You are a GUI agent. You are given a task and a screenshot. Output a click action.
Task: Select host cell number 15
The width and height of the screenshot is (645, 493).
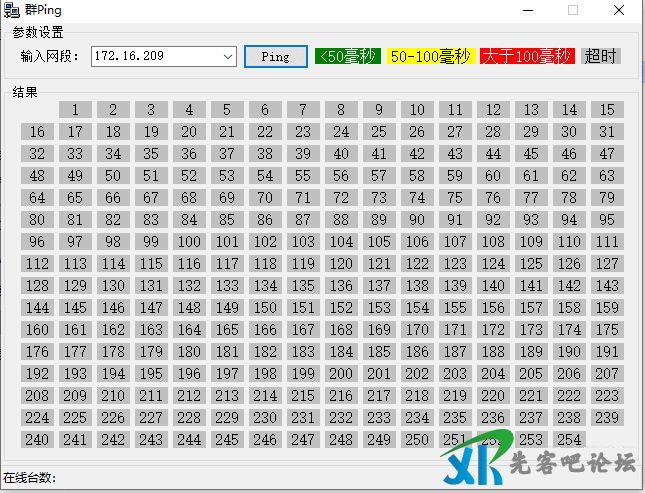click(607, 110)
